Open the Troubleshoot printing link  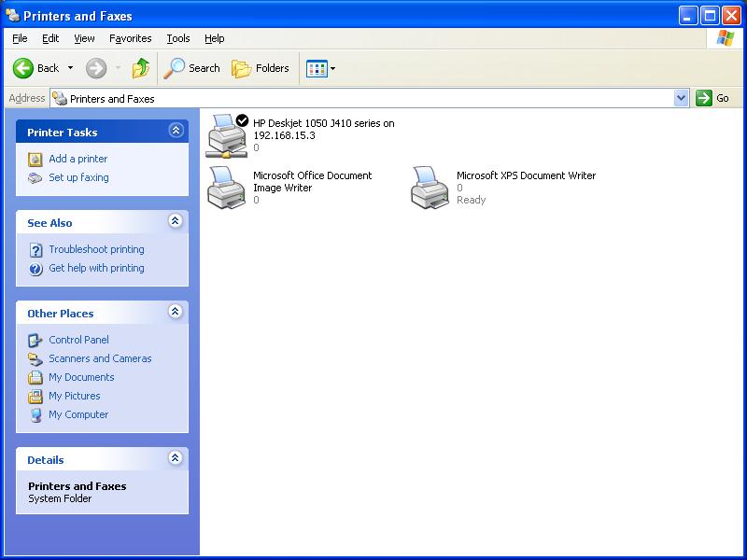(96, 249)
